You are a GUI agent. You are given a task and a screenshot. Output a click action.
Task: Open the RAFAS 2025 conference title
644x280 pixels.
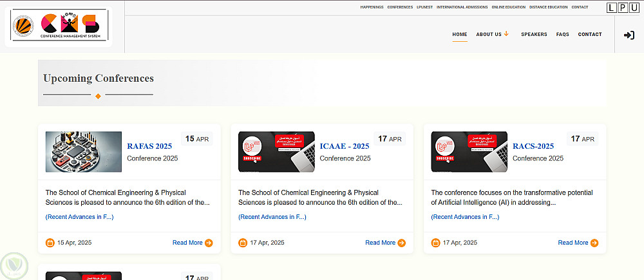tap(149, 146)
